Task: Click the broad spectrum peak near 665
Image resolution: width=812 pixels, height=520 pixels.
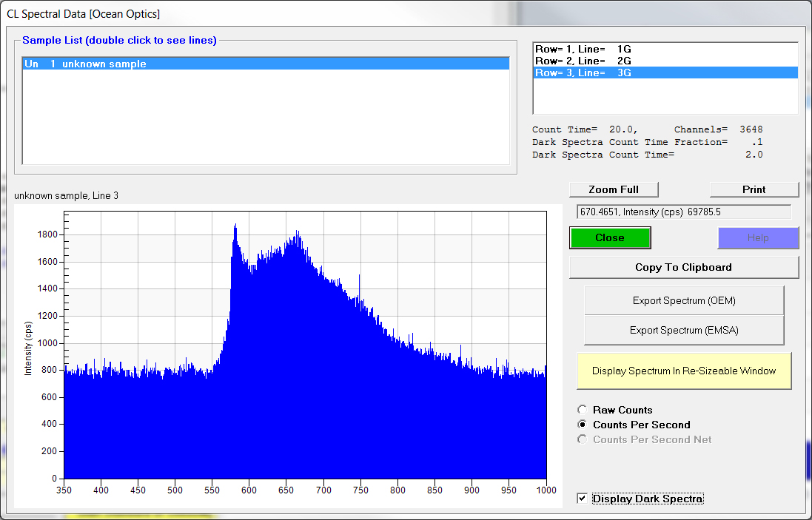Action: (x=298, y=237)
